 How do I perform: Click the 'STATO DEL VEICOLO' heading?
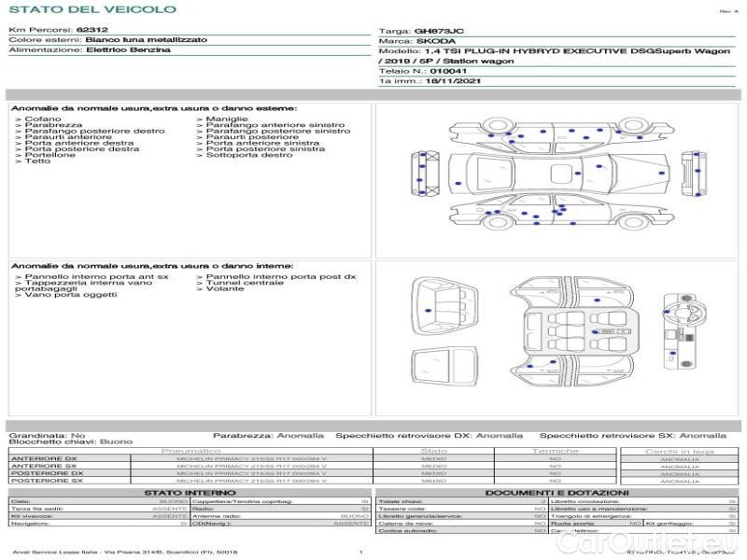click(92, 9)
